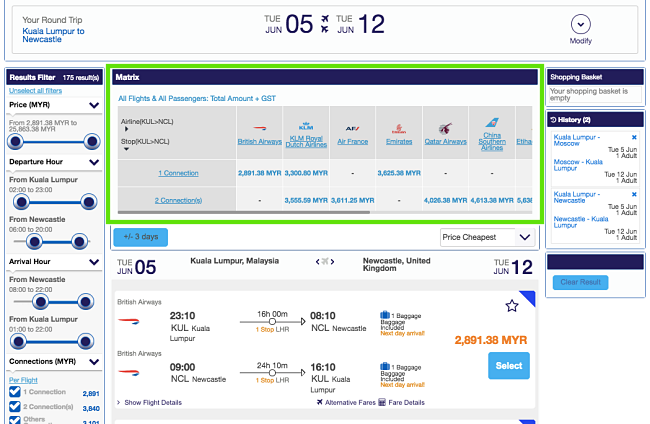Click KLM Royal Dutch Airlines link
The height and width of the screenshot is (424, 650).
[x=306, y=142]
